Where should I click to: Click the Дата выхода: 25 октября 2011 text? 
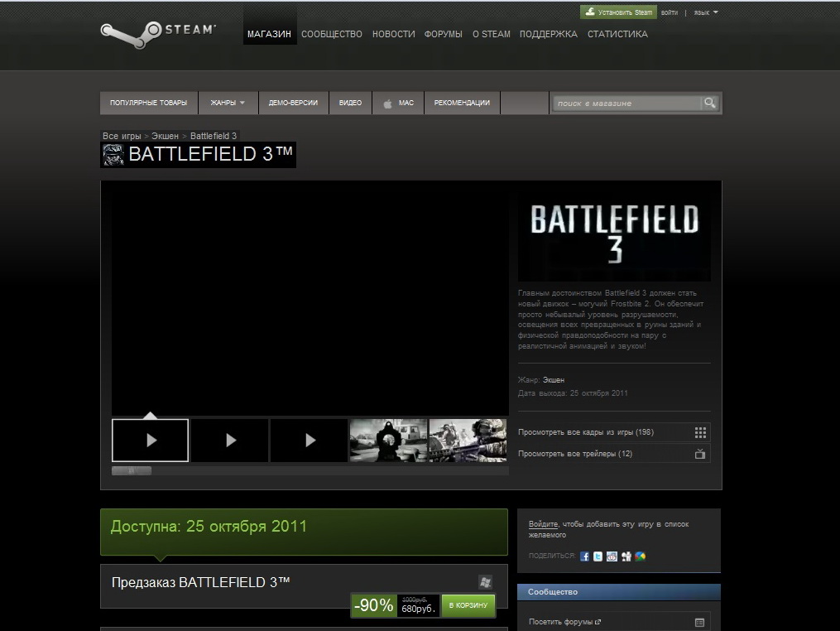pos(573,393)
